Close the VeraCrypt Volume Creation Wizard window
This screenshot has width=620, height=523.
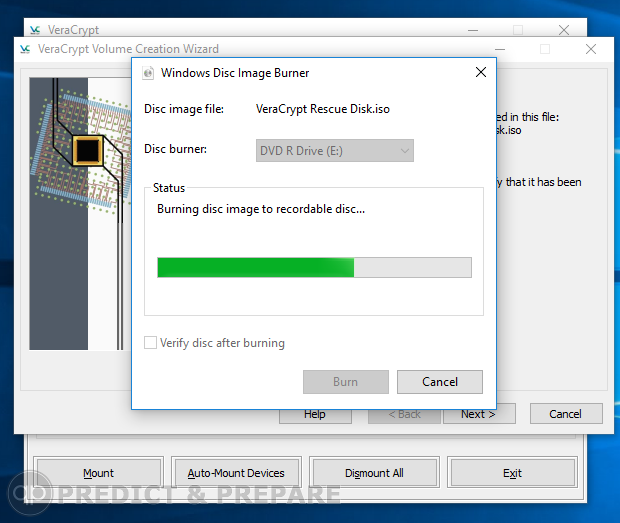pos(591,49)
